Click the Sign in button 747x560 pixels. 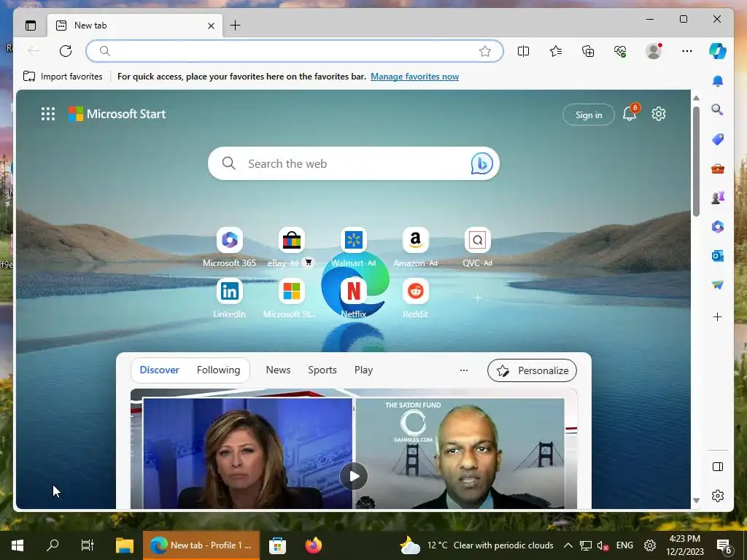(x=589, y=114)
